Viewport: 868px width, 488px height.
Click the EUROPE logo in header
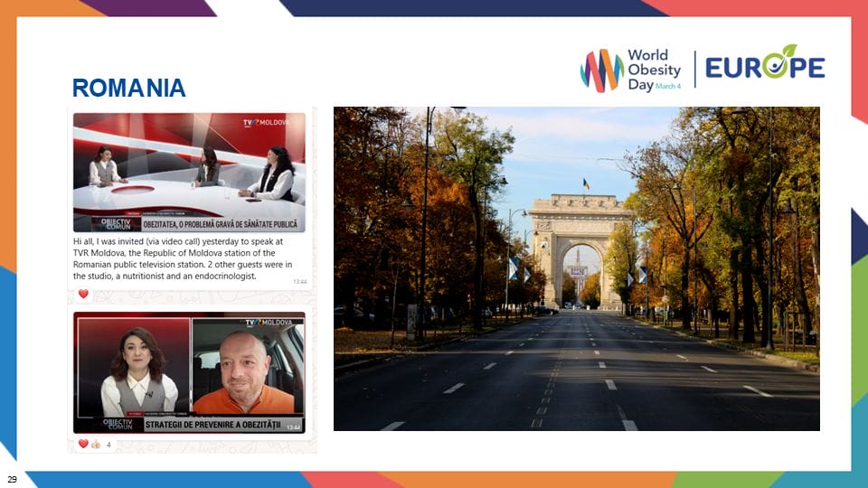tap(765, 66)
